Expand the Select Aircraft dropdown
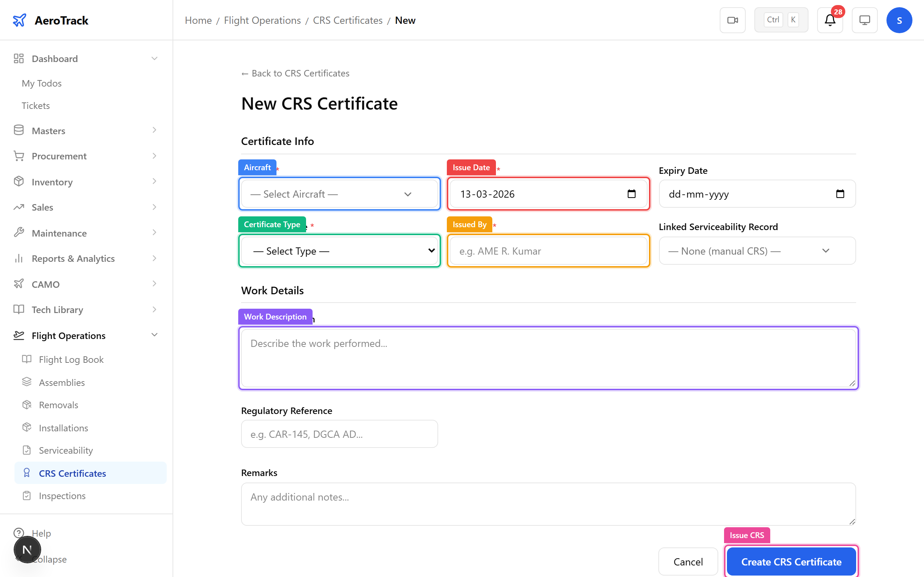Viewport: 924px width, 577px height. 339,194
